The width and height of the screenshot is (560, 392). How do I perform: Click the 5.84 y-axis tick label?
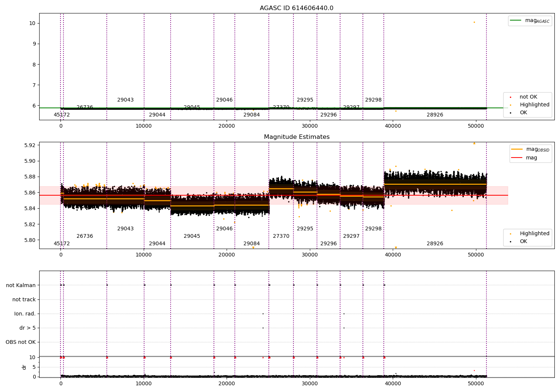tap(30, 209)
